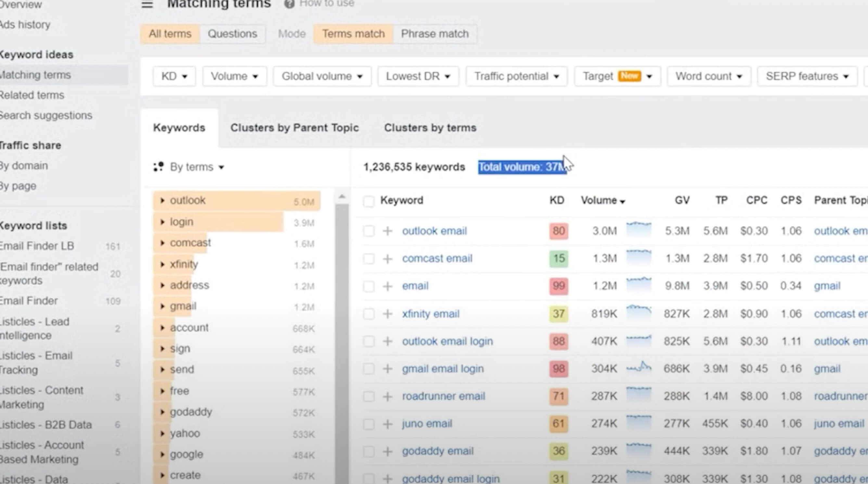
Task: Click the trend sparkline for gmail email login
Action: (639, 367)
